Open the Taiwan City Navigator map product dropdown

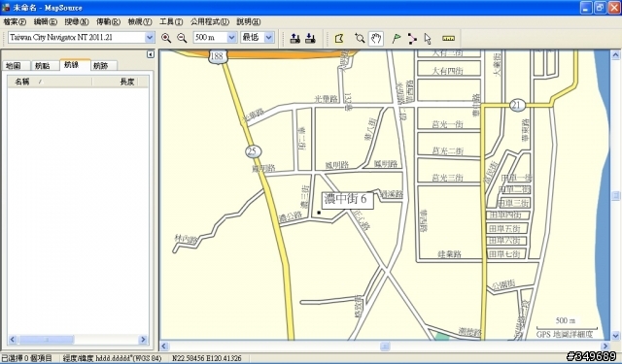[150, 38]
